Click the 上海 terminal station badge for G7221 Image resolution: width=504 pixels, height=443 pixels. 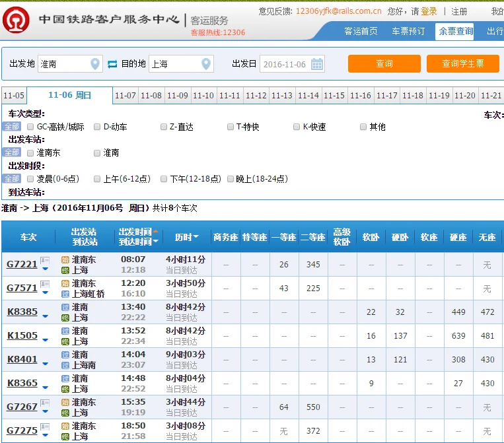(65, 271)
